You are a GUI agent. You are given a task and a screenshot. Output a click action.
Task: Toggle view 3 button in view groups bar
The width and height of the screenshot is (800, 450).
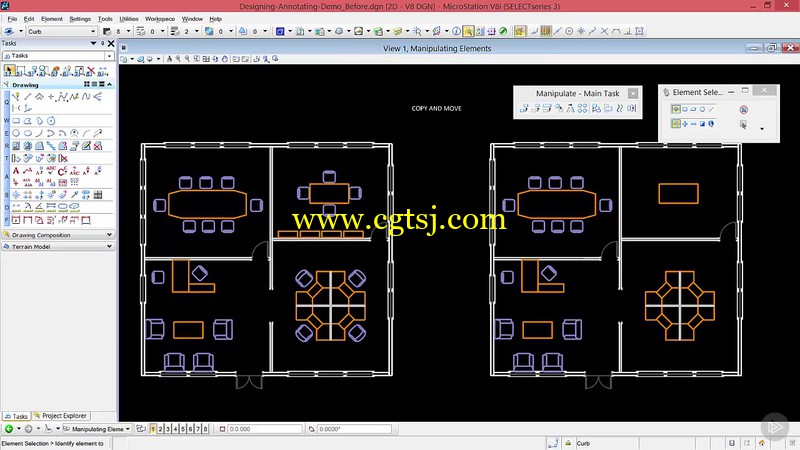coord(168,429)
